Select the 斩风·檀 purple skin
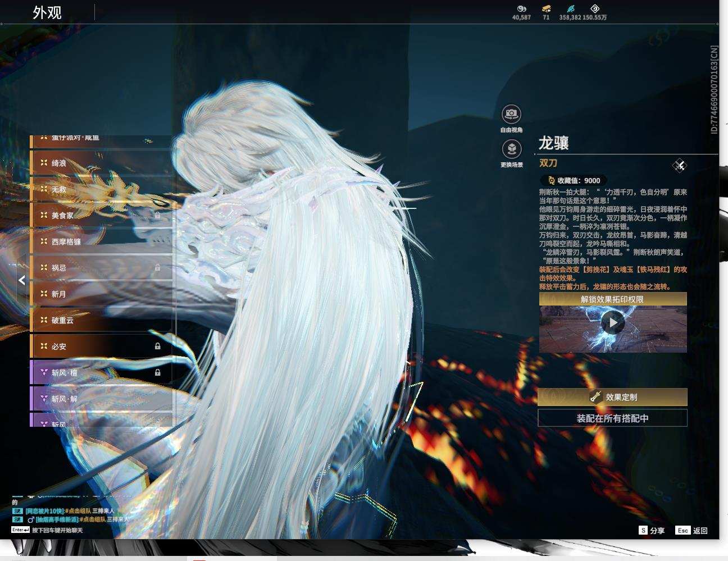This screenshot has height=561, width=728. pos(101,373)
